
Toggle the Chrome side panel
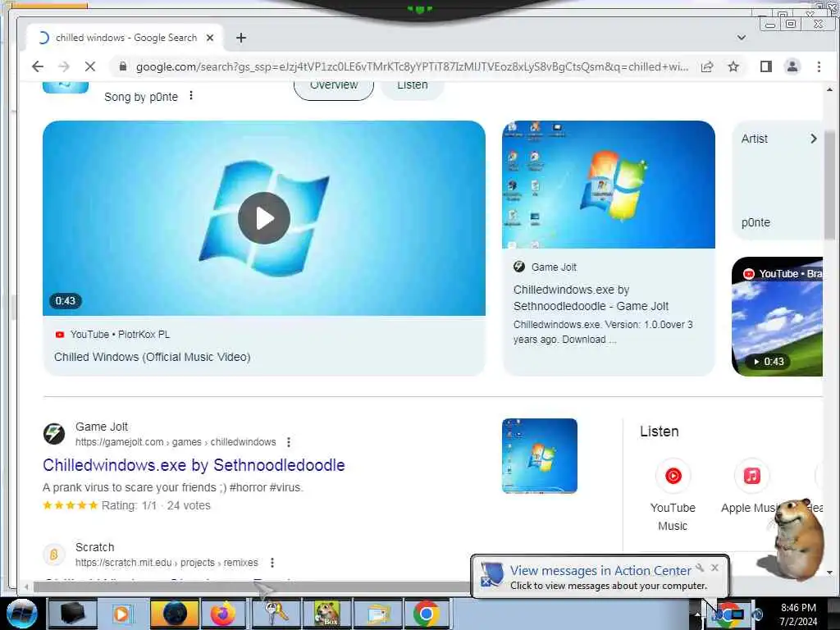766,66
